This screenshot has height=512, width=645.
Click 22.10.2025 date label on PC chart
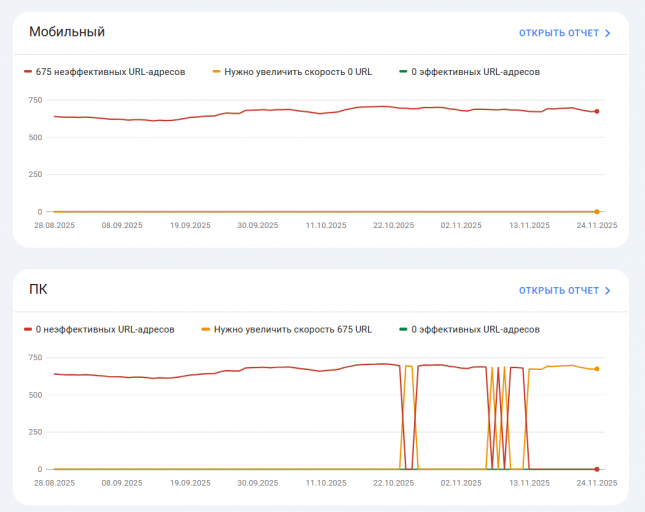pyautogui.click(x=394, y=483)
